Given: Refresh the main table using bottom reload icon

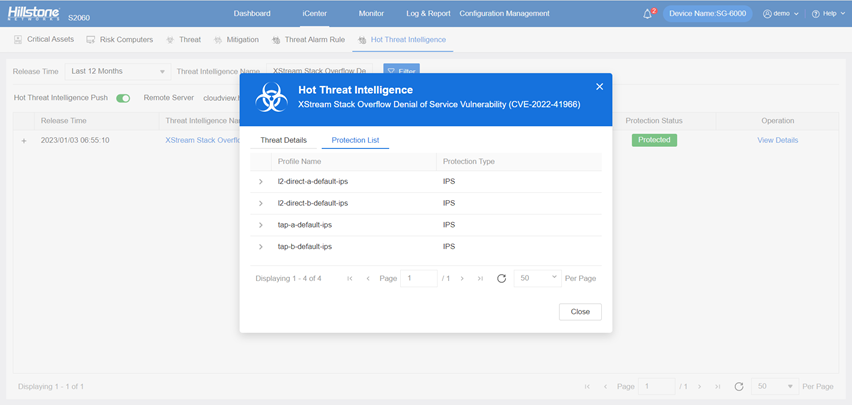Looking at the screenshot, I should (738, 387).
